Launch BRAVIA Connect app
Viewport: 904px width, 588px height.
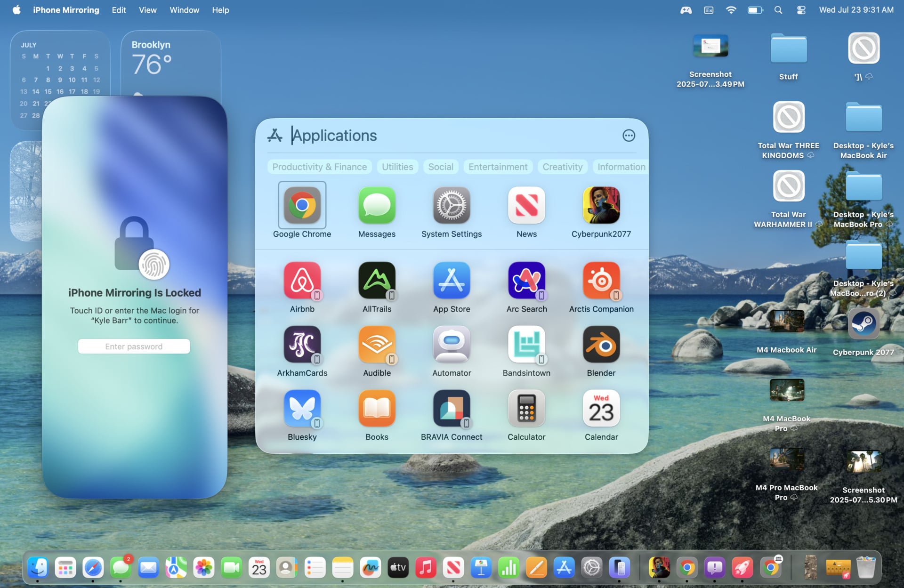click(452, 409)
